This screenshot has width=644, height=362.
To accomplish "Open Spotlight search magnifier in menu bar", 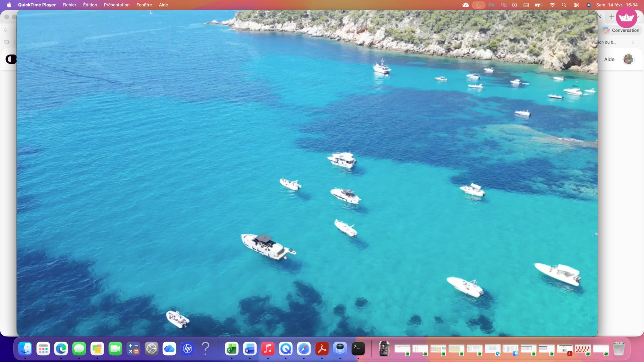I will click(x=564, y=5).
